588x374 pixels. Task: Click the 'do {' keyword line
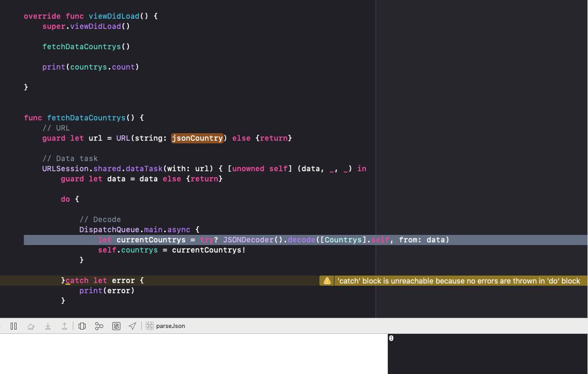coord(70,199)
